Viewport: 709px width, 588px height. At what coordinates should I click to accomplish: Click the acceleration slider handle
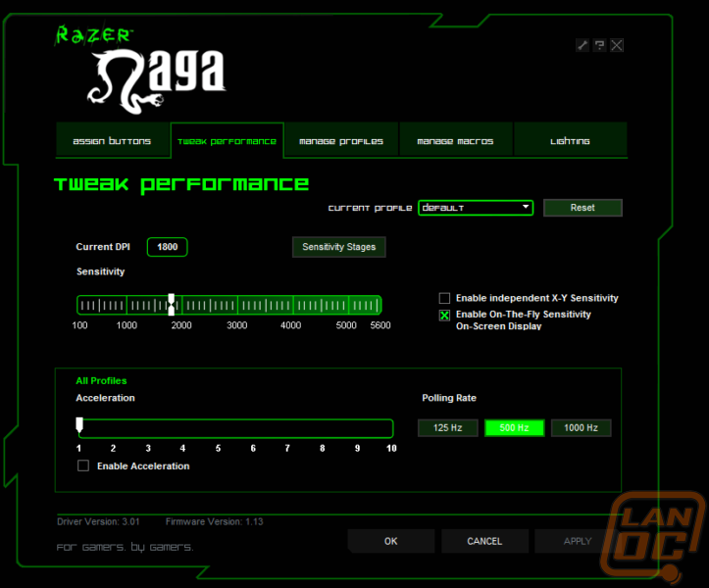click(x=79, y=425)
